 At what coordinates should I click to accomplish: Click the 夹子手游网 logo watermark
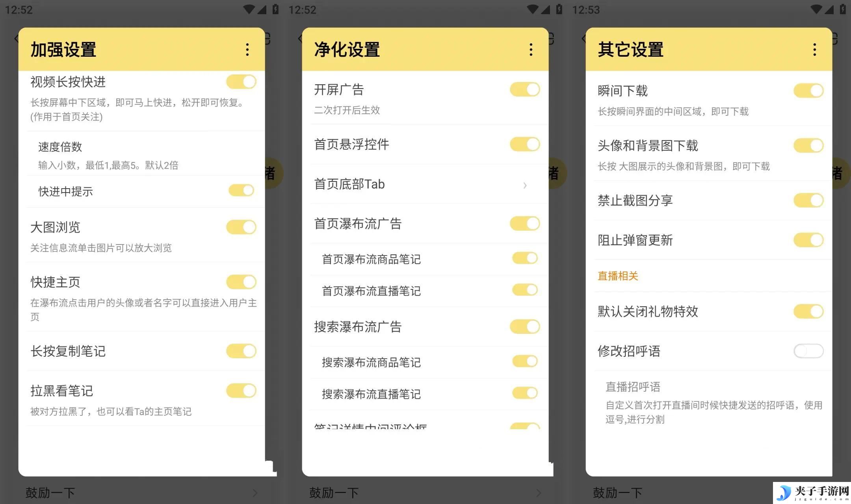coord(812,493)
